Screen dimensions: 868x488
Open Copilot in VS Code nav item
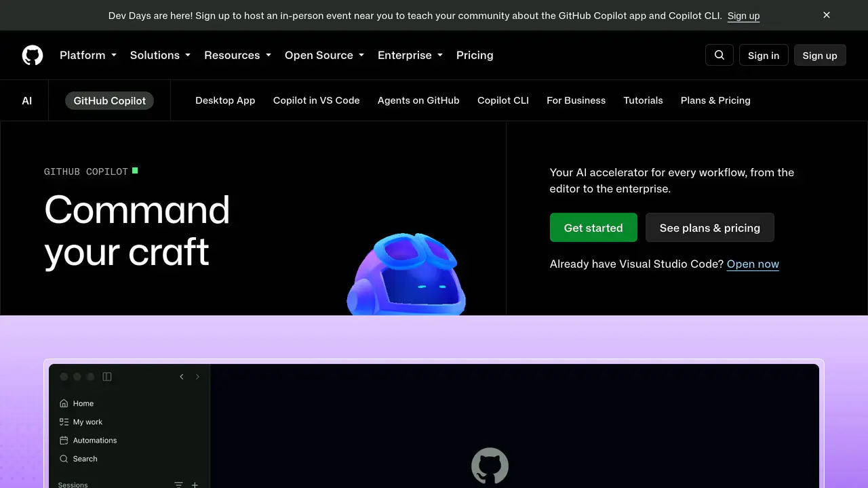pos(317,100)
